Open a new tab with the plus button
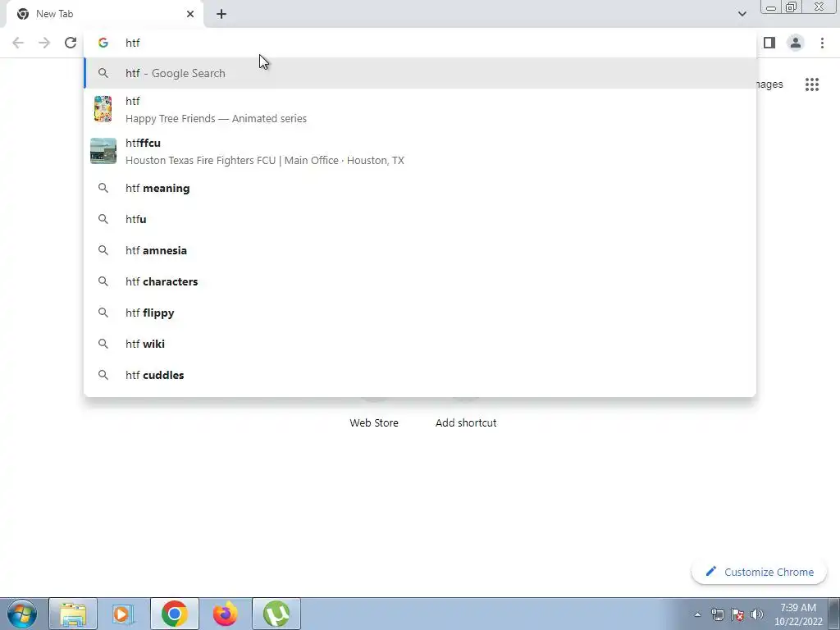This screenshot has width=840, height=630. [221, 14]
